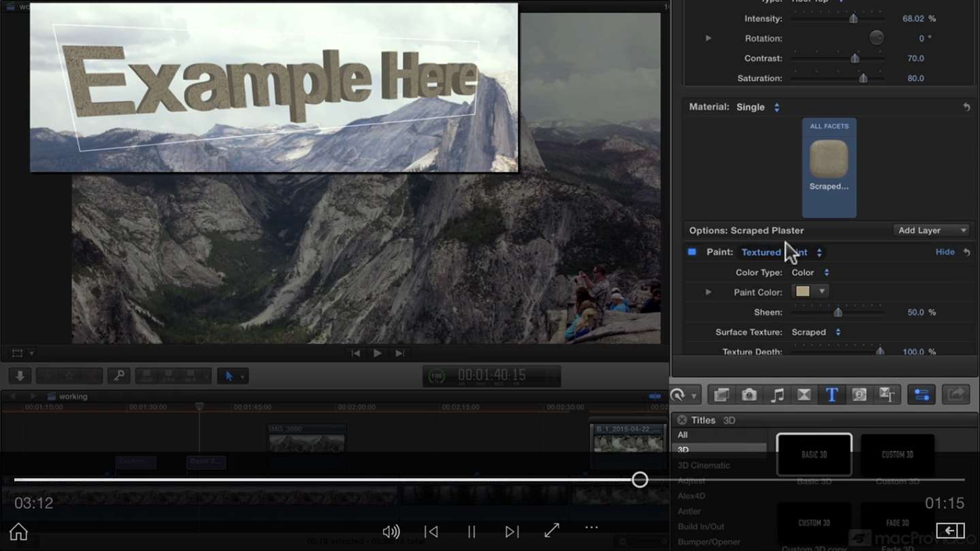This screenshot has width=980, height=551.
Task: Select the 3D titles category
Action: click(683, 450)
